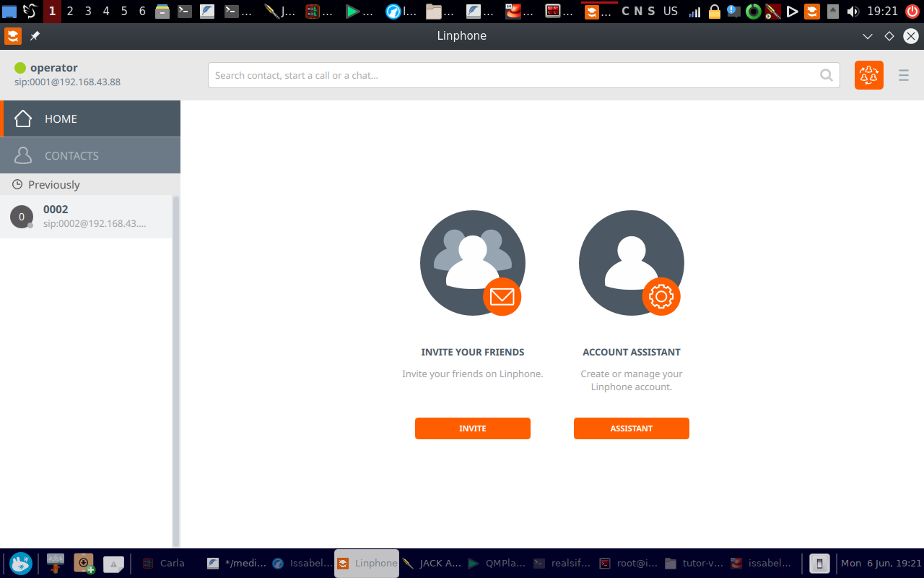Open the CONTACTS tab
This screenshot has width=924, height=578.
(x=90, y=155)
